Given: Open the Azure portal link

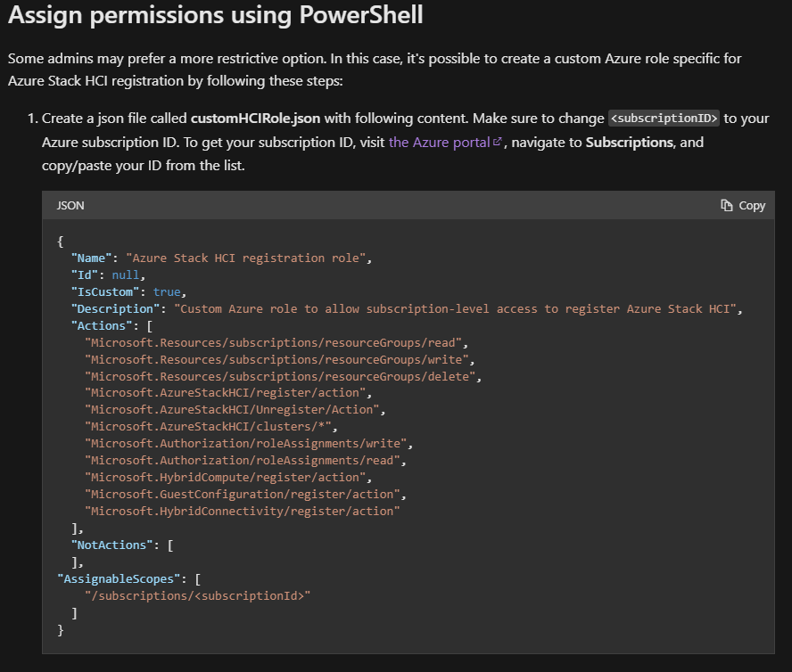Looking at the screenshot, I should pyautogui.click(x=440, y=143).
